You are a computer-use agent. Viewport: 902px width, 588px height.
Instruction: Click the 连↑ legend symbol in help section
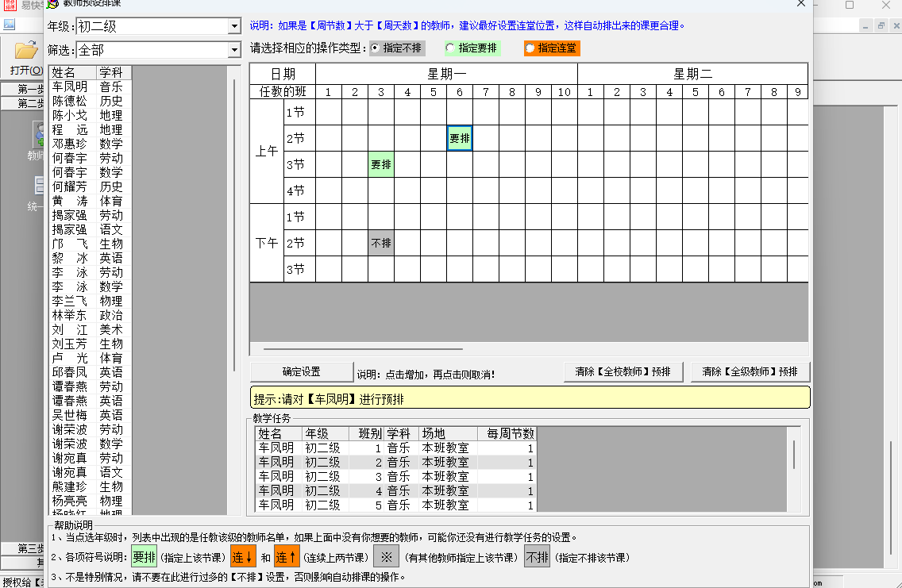286,557
